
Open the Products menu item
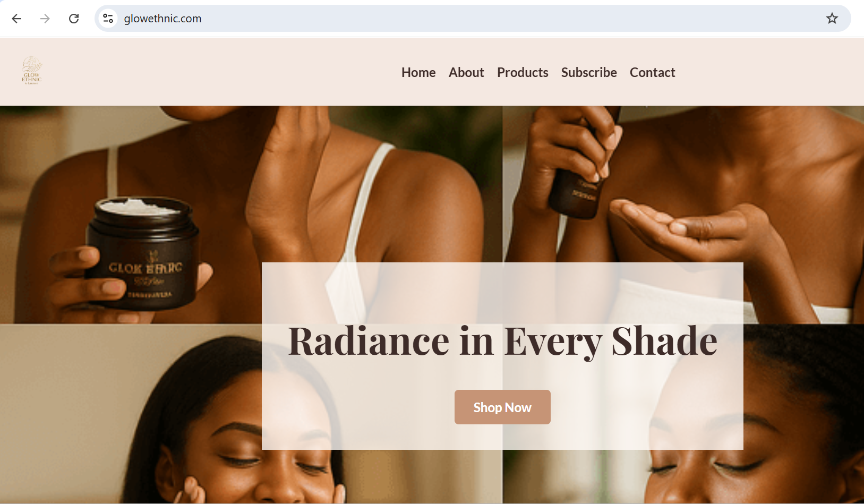523,72
